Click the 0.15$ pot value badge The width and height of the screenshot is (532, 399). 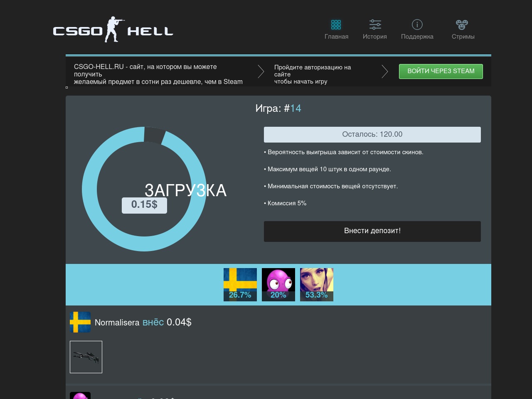(144, 205)
